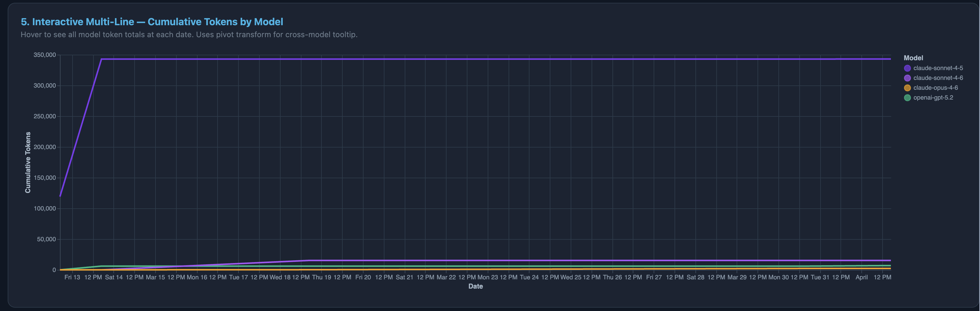980x311 pixels.
Task: Click the claude-opus-4-6 orange legend dot
Action: point(907,88)
